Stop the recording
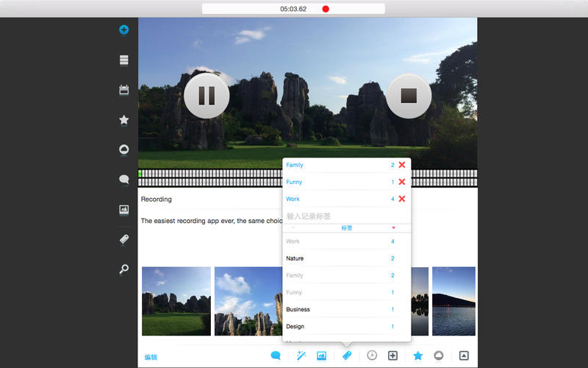Screen dimensions: 588x368 (x=409, y=96)
